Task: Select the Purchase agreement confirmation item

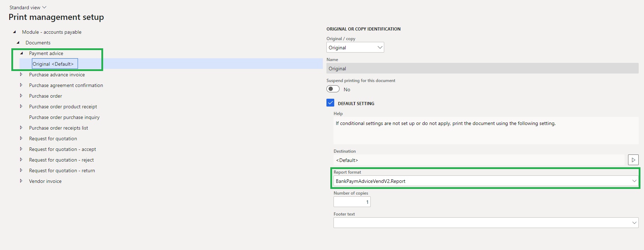Action: click(66, 85)
